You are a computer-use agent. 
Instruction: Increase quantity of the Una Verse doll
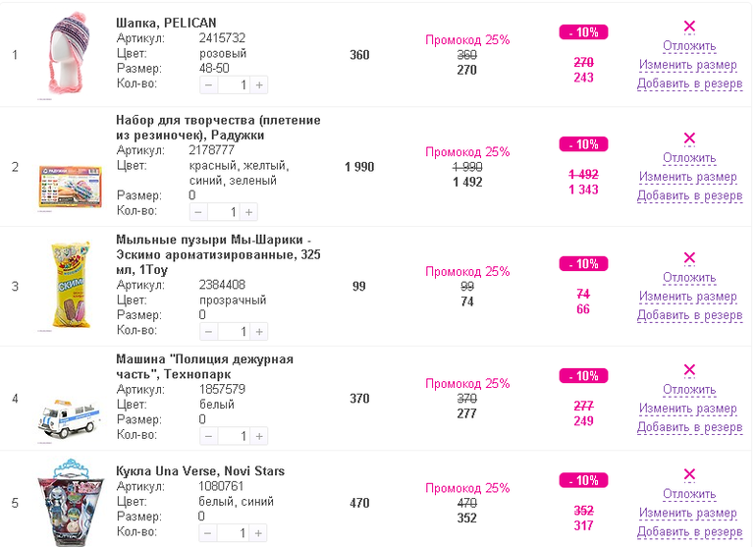point(259,534)
